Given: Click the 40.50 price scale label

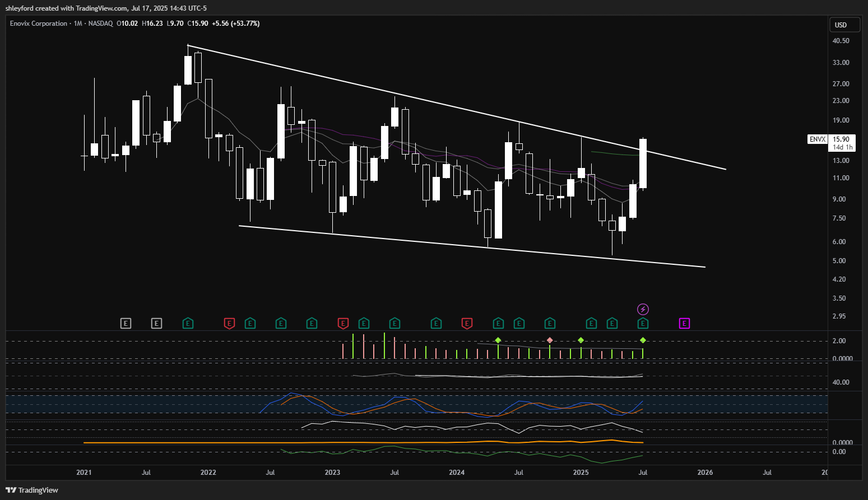Looking at the screenshot, I should pyautogui.click(x=841, y=41).
